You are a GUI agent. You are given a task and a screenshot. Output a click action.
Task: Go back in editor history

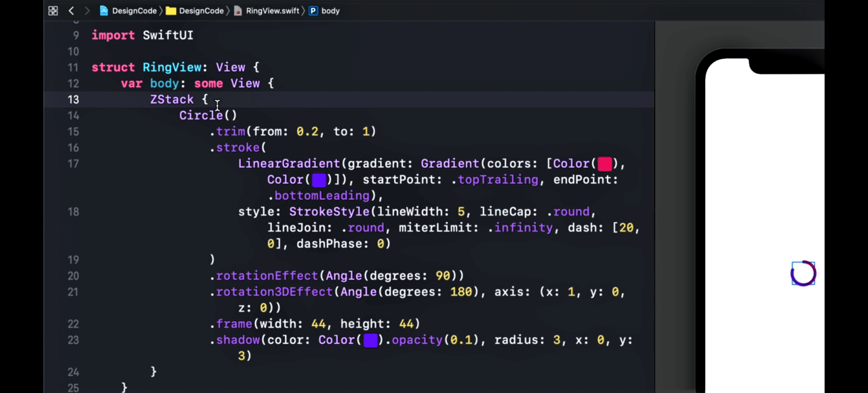click(71, 11)
